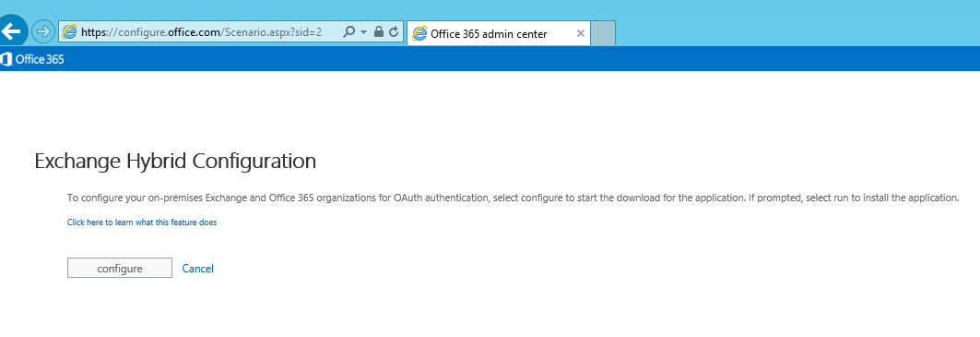View the security report via the lock icon
The width and height of the screenshot is (980, 337).
click(x=379, y=32)
